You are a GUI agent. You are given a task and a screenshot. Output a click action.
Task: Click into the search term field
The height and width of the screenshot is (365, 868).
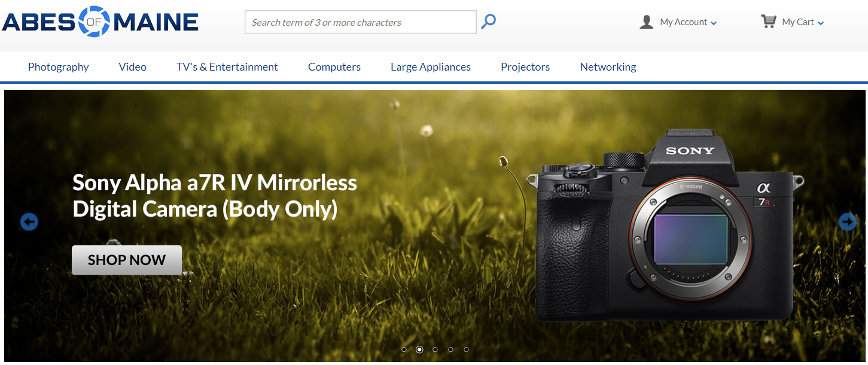pos(360,22)
